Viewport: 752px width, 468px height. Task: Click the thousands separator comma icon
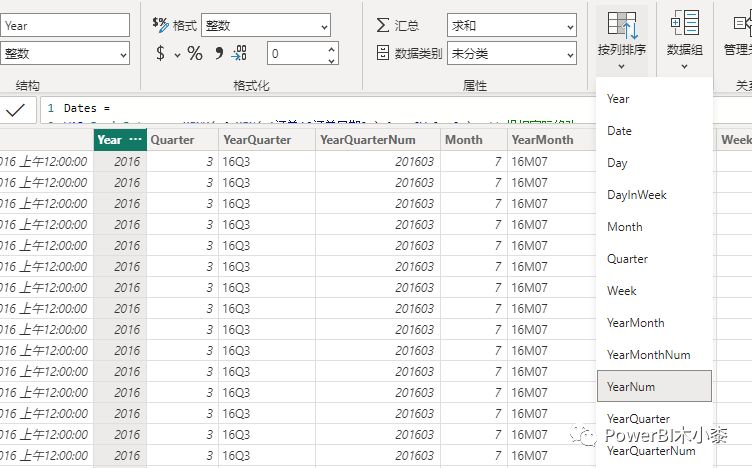pos(219,53)
